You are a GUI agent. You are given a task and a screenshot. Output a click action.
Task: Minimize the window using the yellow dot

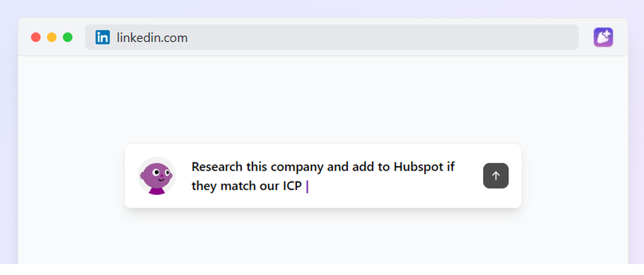pyautogui.click(x=52, y=37)
